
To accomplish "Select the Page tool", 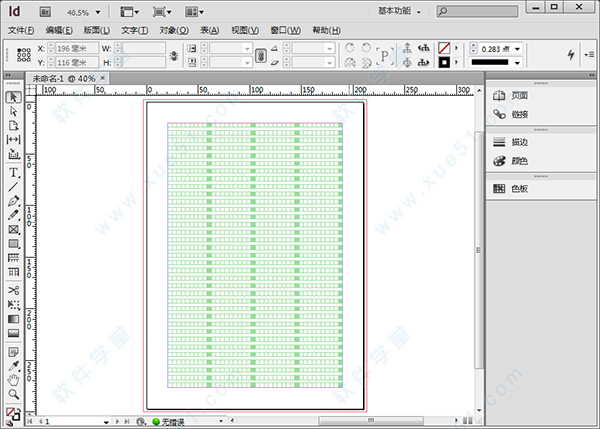I will [13, 126].
